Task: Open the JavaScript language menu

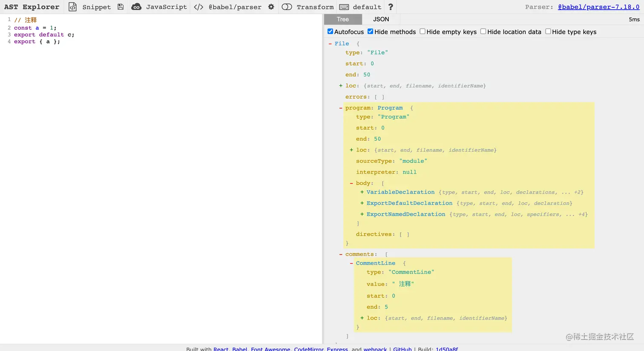Action: (167, 7)
